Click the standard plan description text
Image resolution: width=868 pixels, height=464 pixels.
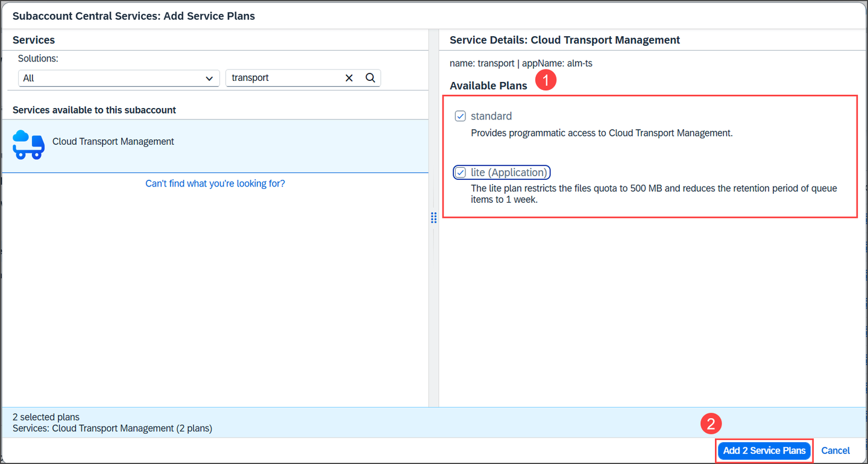click(602, 133)
